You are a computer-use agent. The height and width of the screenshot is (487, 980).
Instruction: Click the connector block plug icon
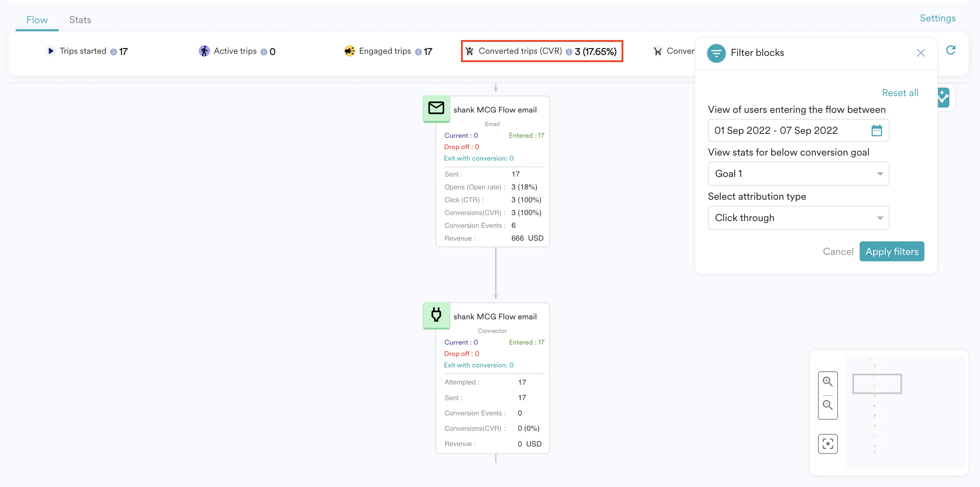[x=436, y=315]
